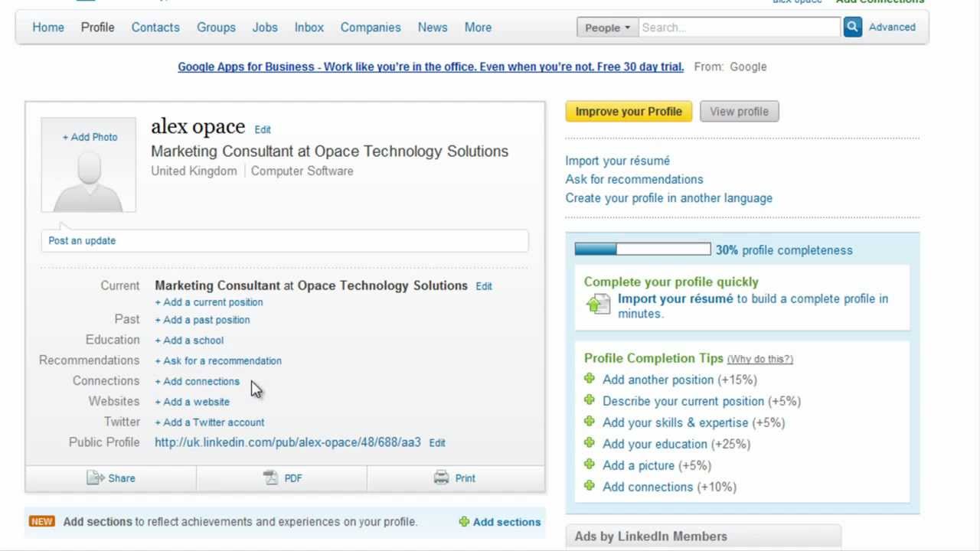Click the Add sections link text
The image size is (980, 551).
pyautogui.click(x=507, y=522)
